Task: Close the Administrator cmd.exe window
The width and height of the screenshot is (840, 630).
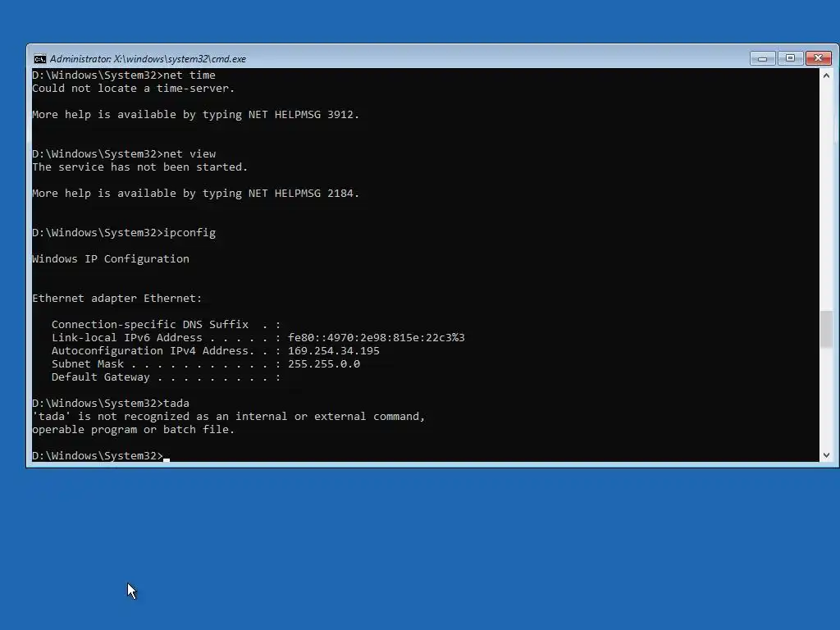Action: point(818,58)
